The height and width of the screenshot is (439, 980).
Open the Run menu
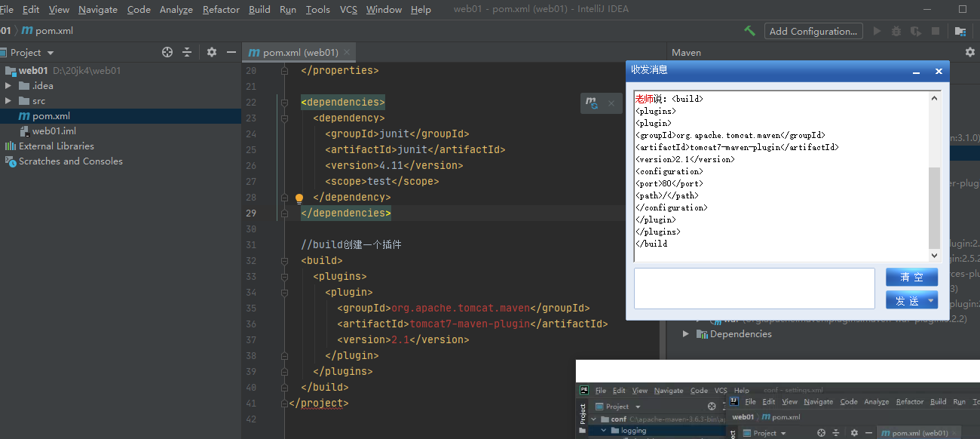[x=288, y=10]
